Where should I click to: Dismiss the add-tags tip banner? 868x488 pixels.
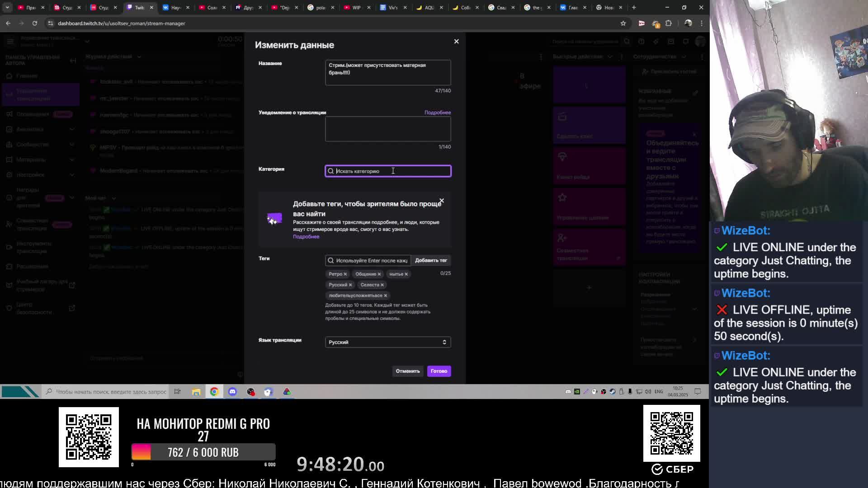[x=442, y=201]
